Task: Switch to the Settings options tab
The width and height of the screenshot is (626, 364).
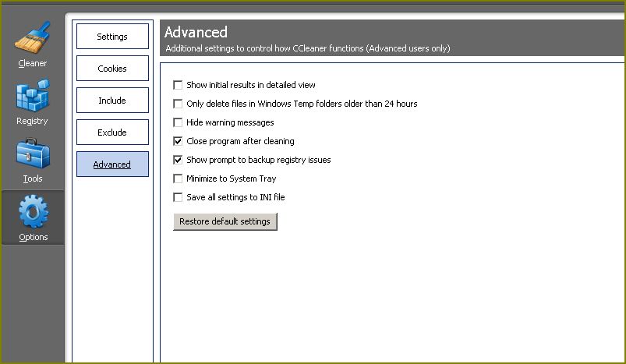Action: coord(112,37)
